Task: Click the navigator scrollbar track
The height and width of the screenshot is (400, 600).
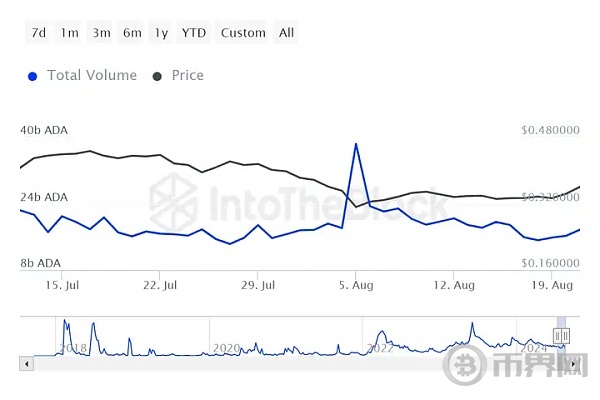Action: 300,364
